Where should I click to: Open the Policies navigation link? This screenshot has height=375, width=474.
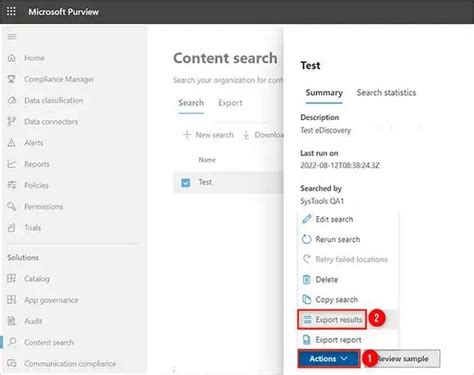(36, 185)
